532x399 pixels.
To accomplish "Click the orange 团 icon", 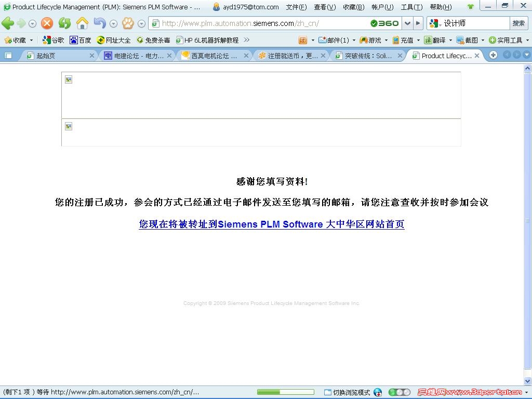I will click(303, 40).
